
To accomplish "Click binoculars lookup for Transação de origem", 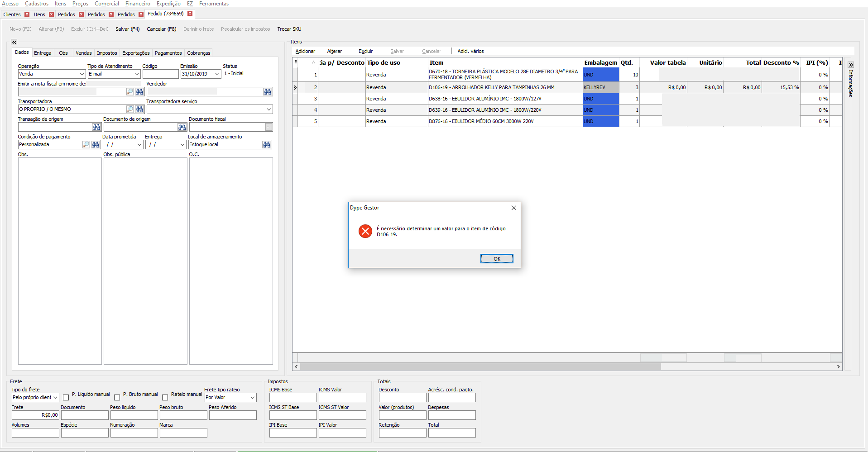I will [96, 127].
